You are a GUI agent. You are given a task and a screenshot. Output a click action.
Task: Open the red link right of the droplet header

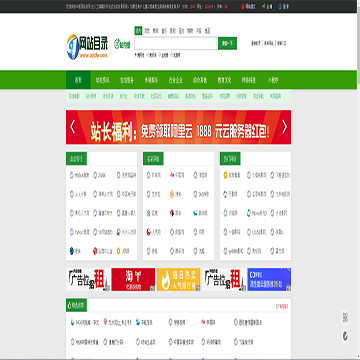point(282,306)
